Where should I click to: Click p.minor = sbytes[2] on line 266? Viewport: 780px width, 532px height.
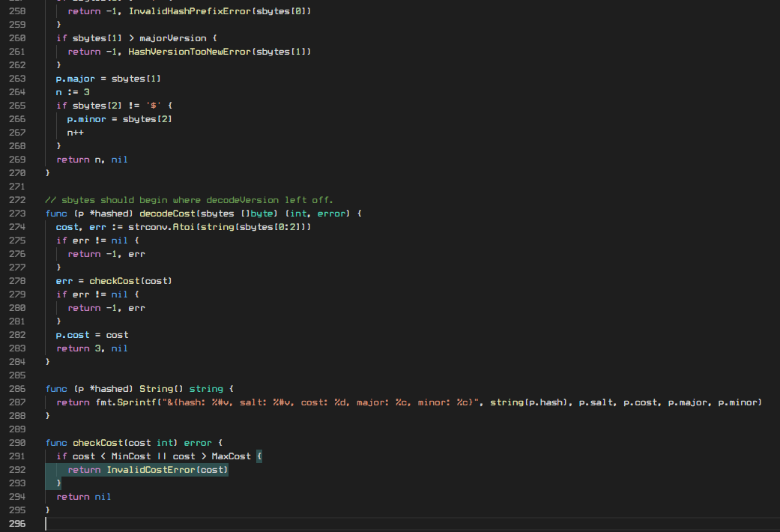[118, 118]
